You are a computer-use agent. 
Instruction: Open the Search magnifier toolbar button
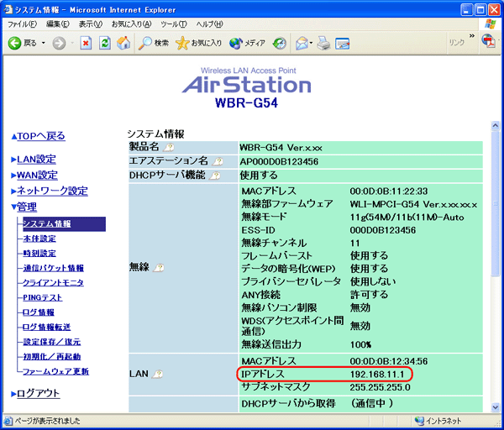[x=154, y=43]
